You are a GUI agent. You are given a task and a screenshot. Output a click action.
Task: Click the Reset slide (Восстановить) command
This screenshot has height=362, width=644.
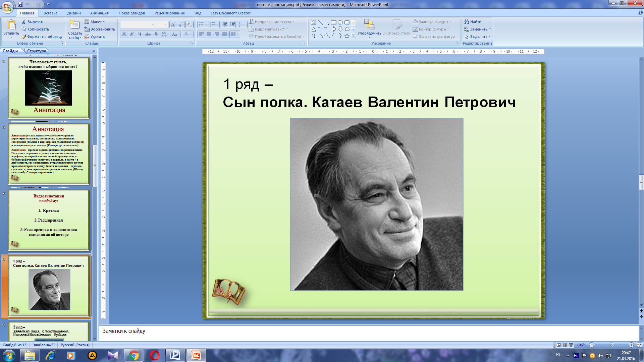pyautogui.click(x=100, y=29)
